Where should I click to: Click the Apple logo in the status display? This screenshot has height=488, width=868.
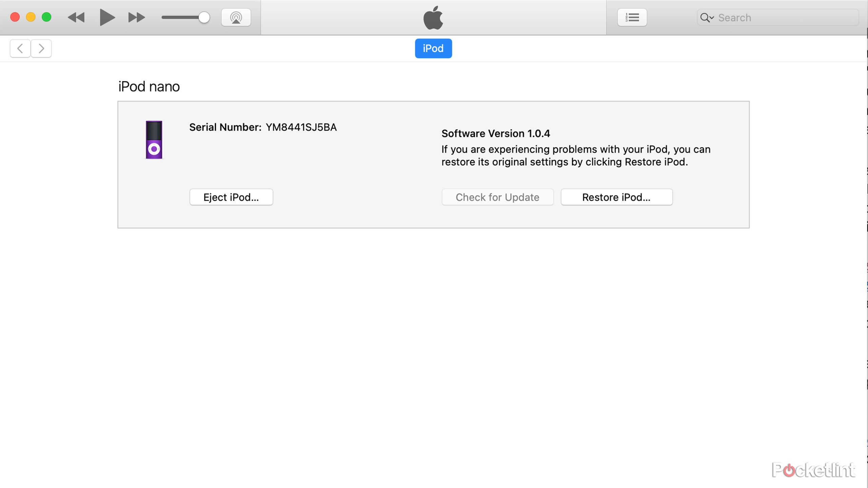pos(433,18)
